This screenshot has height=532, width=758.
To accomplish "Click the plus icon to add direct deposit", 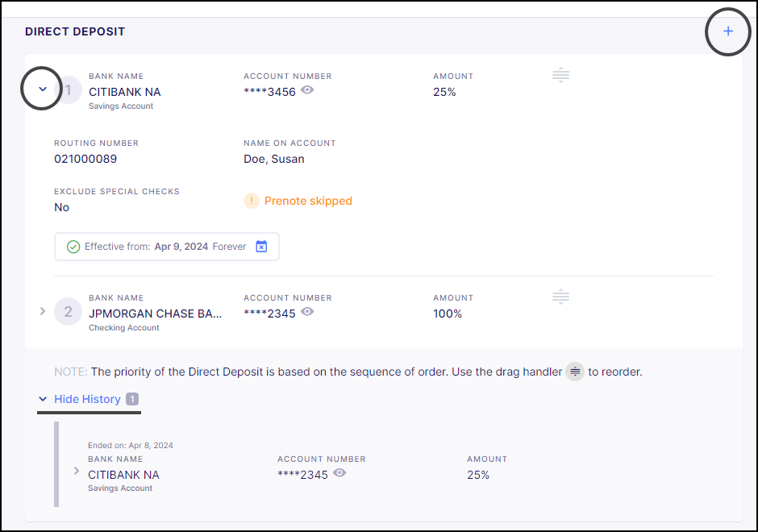I will (728, 31).
